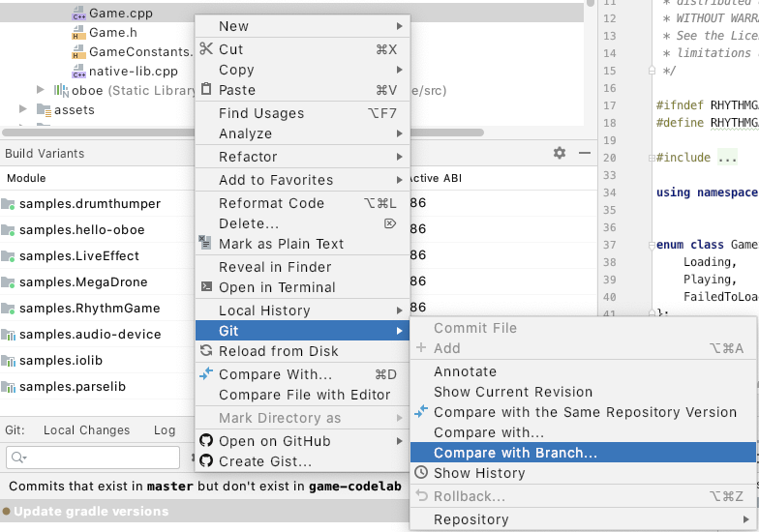Screen dimensions: 759x532
Task: Open the Repository submenu
Action: 471,519
